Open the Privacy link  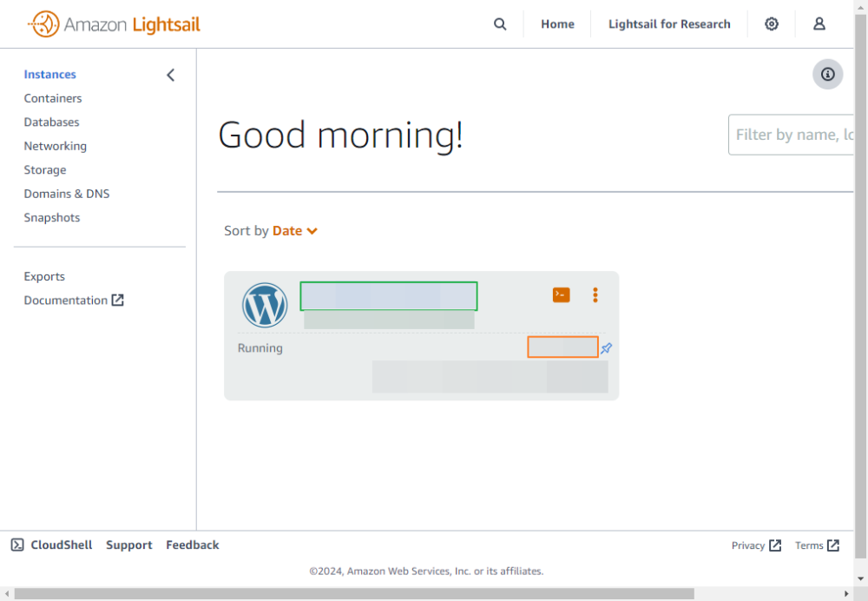756,545
